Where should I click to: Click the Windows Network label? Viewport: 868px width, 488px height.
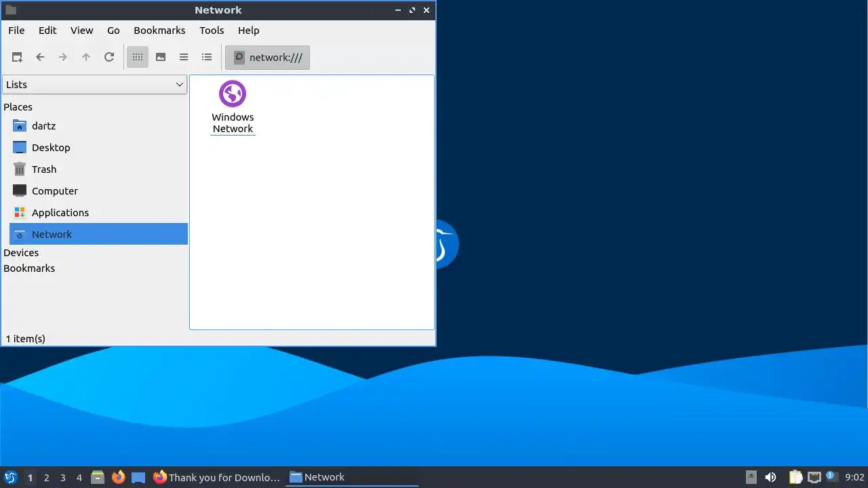(x=233, y=123)
